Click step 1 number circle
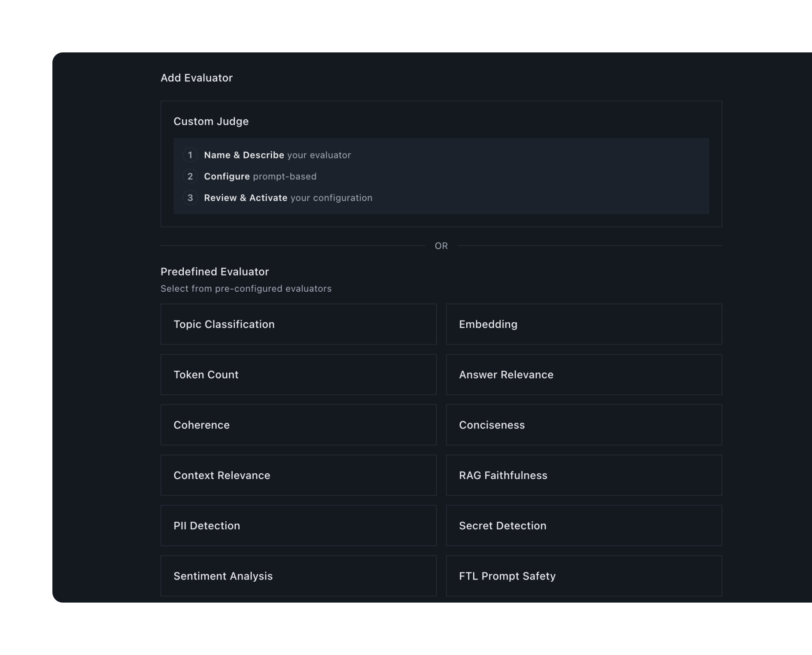This screenshot has width=812, height=655. (190, 155)
